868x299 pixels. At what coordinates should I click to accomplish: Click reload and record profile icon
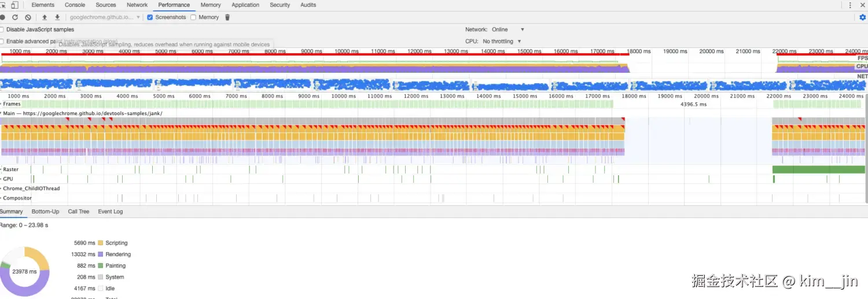pyautogui.click(x=15, y=17)
